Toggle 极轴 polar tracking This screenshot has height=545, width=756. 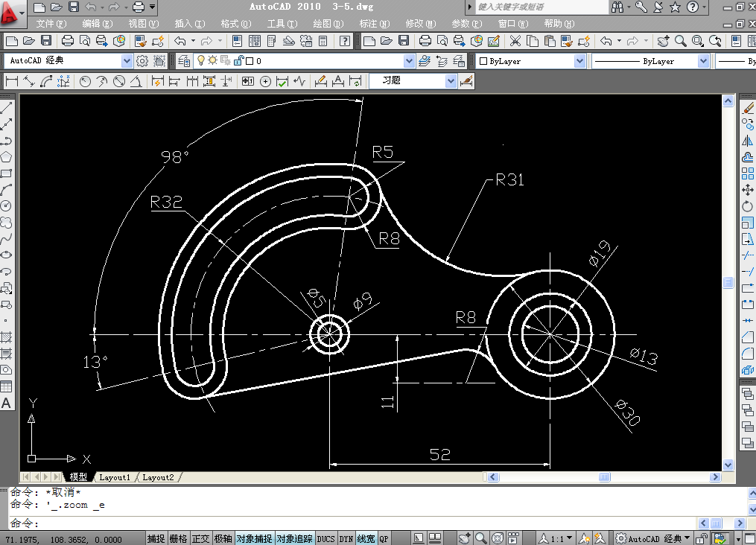(223, 539)
